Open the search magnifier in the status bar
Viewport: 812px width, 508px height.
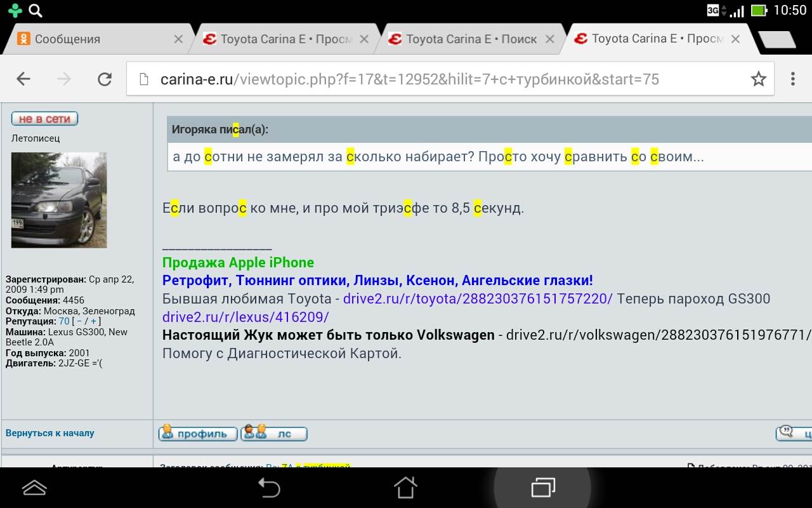tap(36, 10)
